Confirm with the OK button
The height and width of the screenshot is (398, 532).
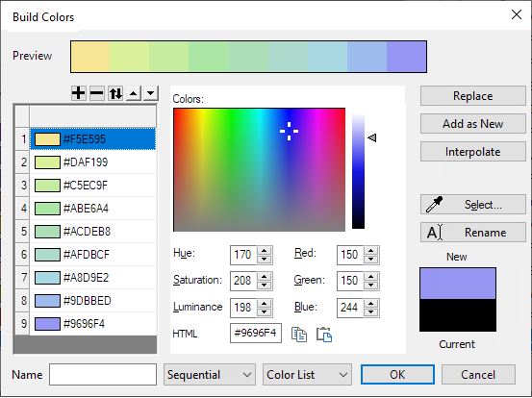(x=397, y=375)
